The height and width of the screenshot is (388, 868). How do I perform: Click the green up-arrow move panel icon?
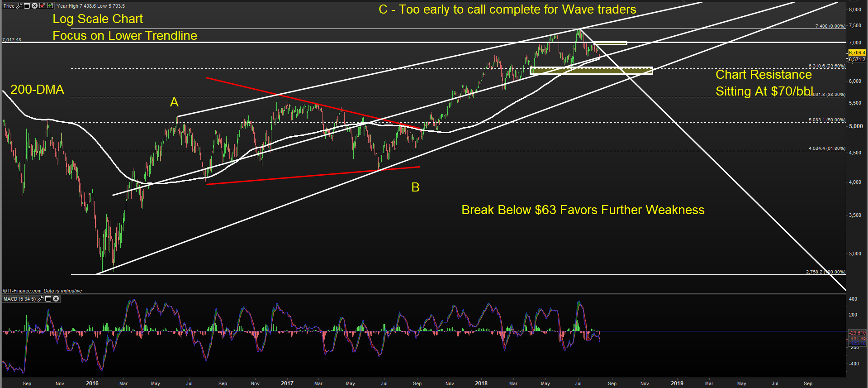click(50, 6)
